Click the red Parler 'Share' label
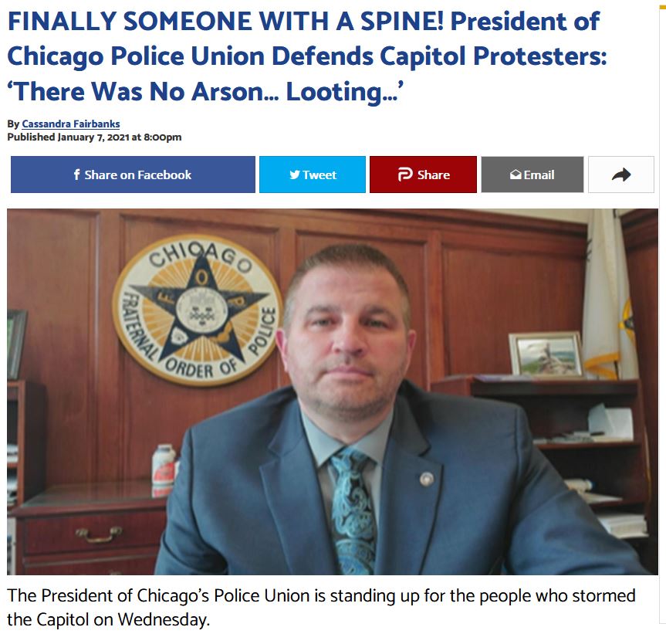666x644 pixels. click(433, 175)
